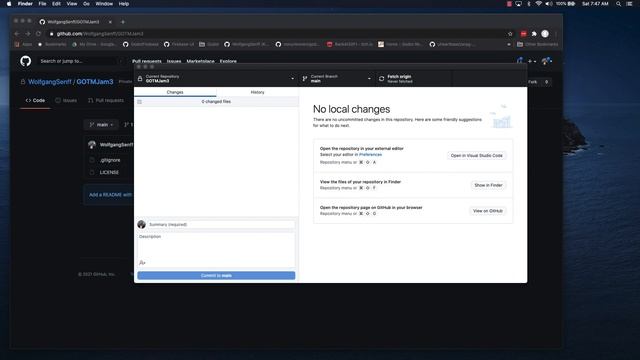Screen dimensions: 640x360
Task: Bookmark the page with the star icon
Action: 510,34
